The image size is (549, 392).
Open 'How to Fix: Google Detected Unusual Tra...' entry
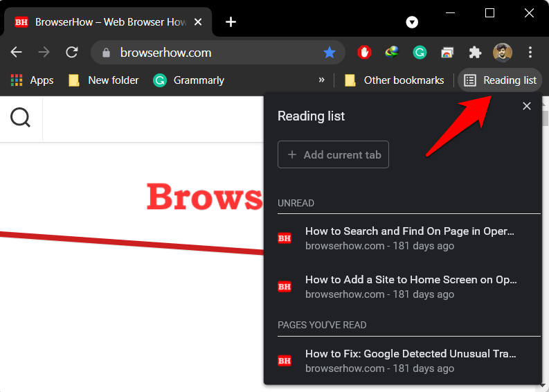[x=409, y=361]
